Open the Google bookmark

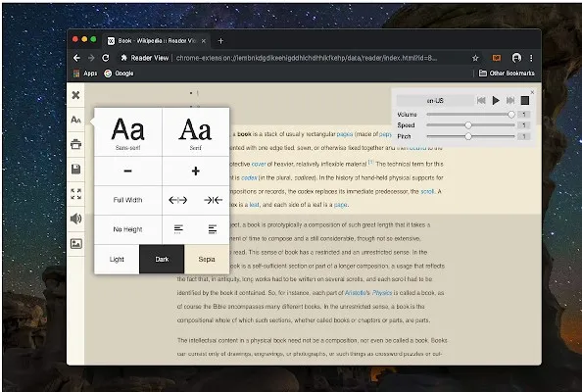(x=119, y=73)
